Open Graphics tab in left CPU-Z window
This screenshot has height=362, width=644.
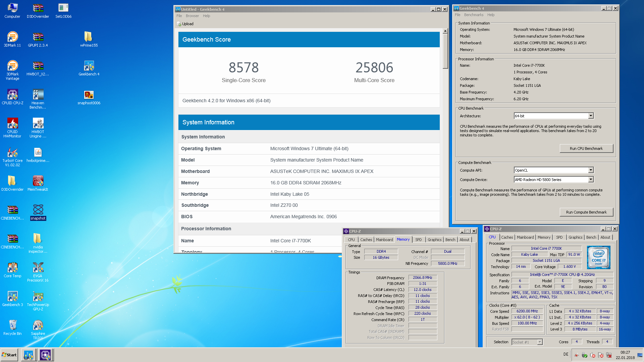pos(434,240)
